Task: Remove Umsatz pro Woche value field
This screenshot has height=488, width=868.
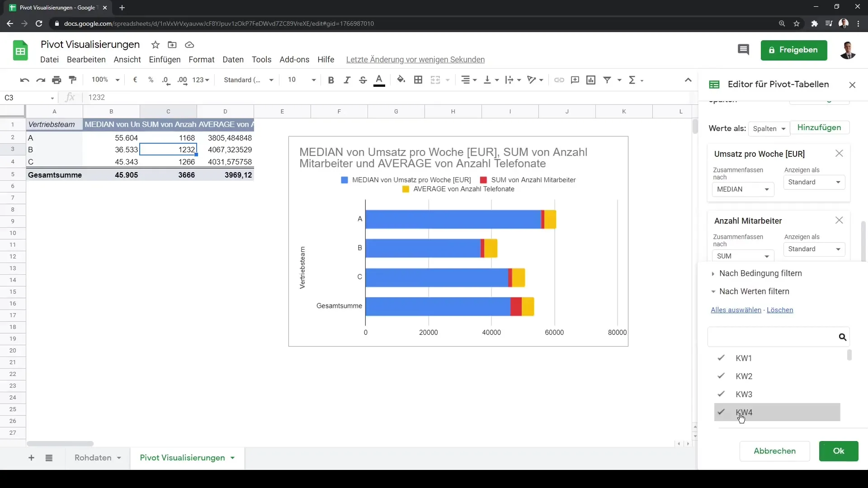Action: (839, 154)
